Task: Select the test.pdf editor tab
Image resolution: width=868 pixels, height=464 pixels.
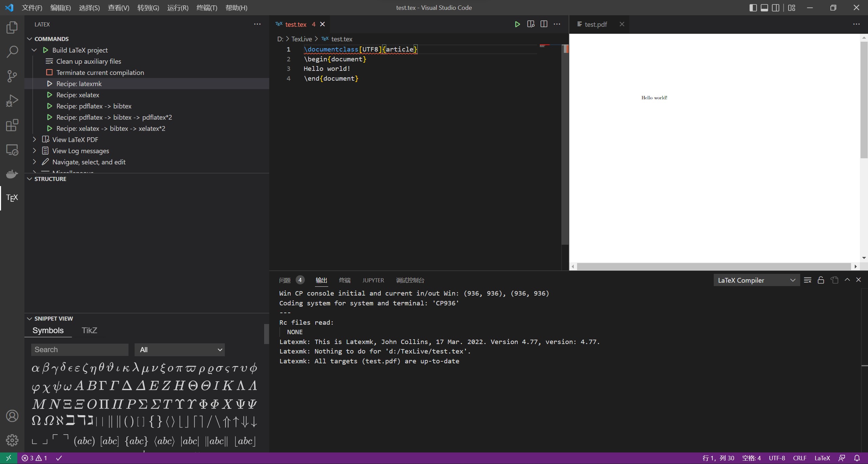Action: (x=596, y=24)
